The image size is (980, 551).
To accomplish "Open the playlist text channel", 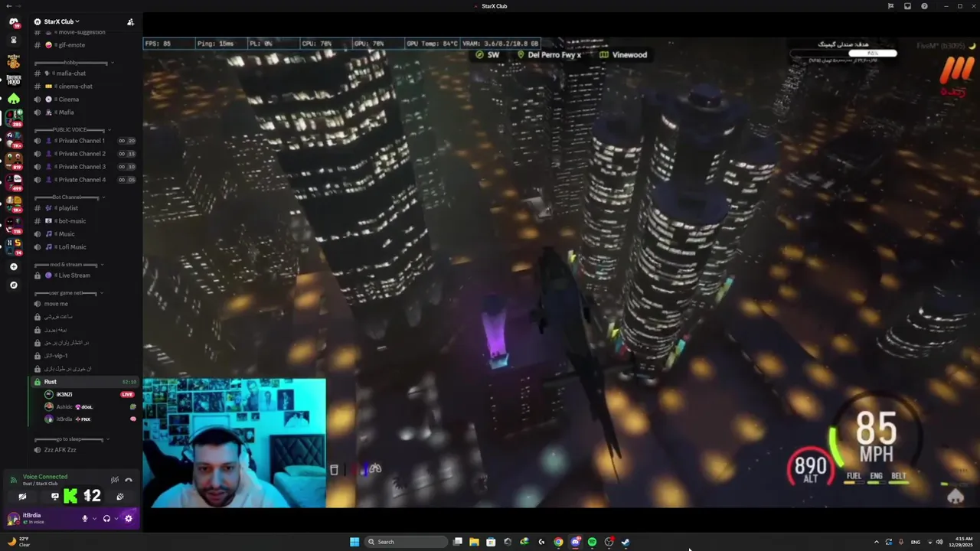I will (84, 208).
